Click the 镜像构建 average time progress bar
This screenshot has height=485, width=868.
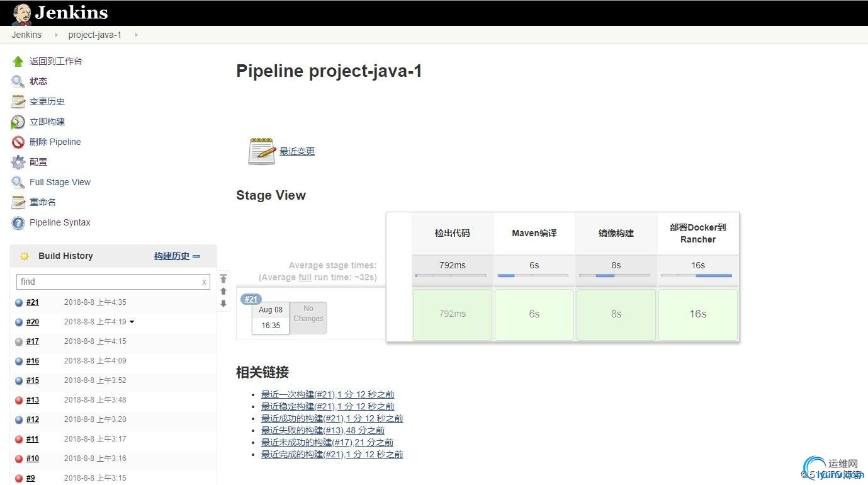pos(615,275)
